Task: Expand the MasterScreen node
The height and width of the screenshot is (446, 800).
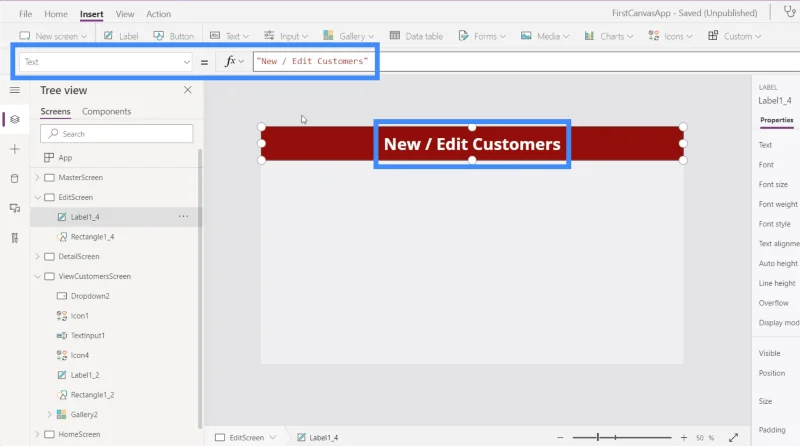Action: point(37,177)
